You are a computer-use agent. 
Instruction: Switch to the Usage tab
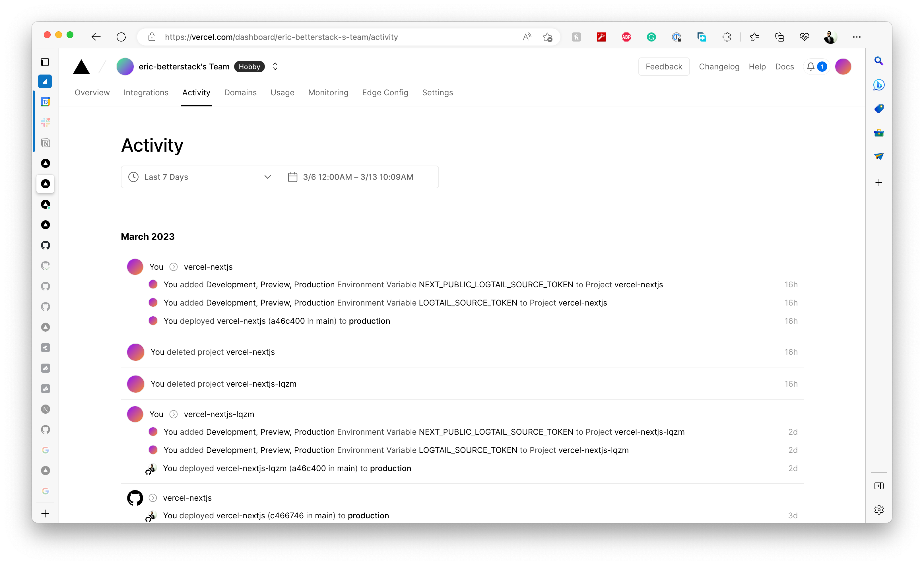click(x=282, y=93)
